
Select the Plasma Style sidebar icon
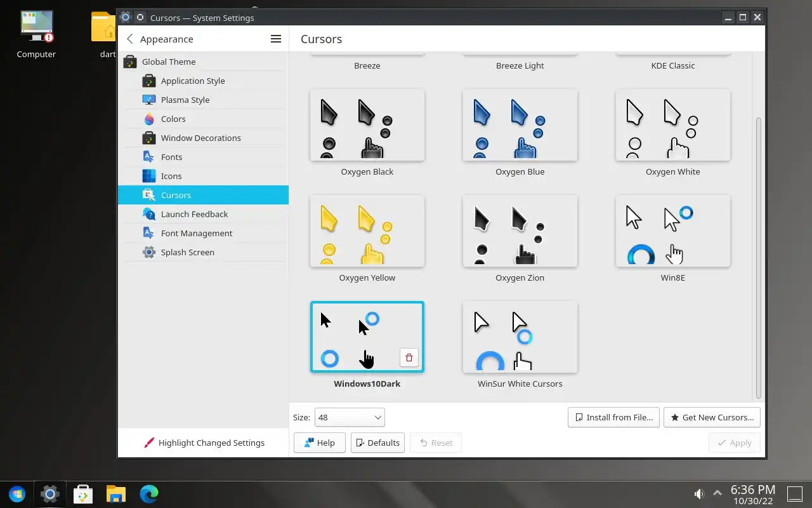[149, 100]
